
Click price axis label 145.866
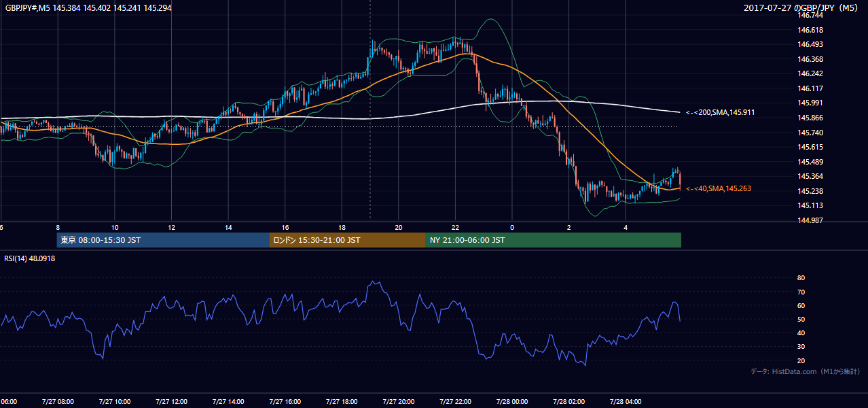pyautogui.click(x=810, y=118)
